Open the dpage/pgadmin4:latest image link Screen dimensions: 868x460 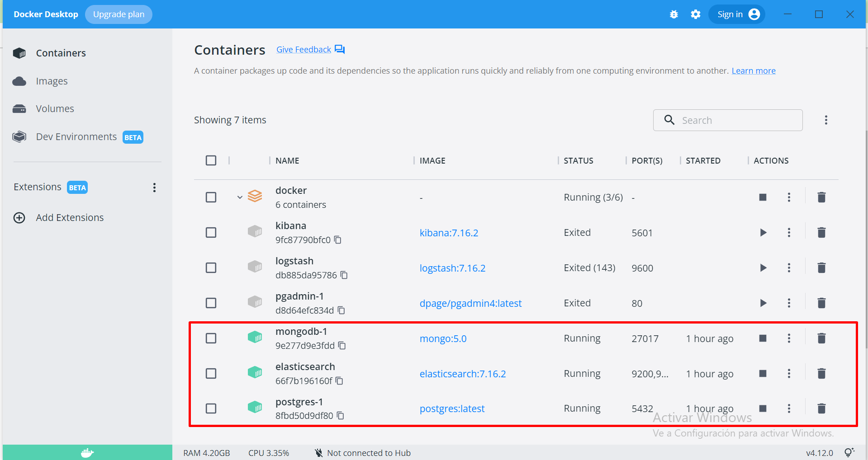pyautogui.click(x=470, y=303)
